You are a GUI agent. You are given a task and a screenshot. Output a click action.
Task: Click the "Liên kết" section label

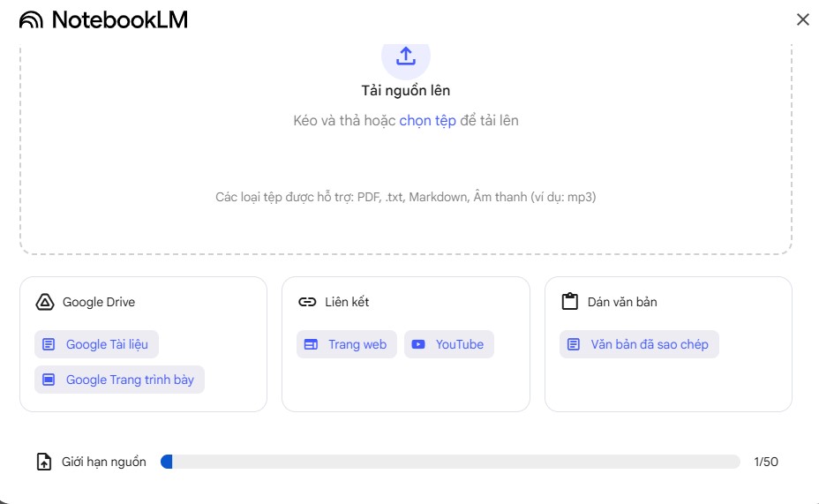(347, 302)
